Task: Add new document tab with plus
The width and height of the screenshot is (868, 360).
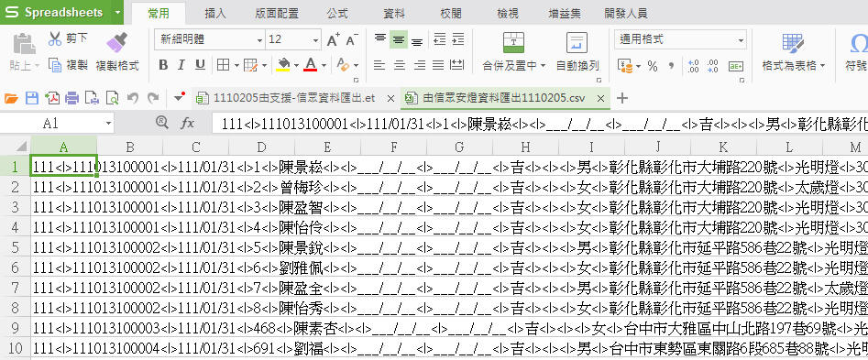Action: (x=622, y=98)
